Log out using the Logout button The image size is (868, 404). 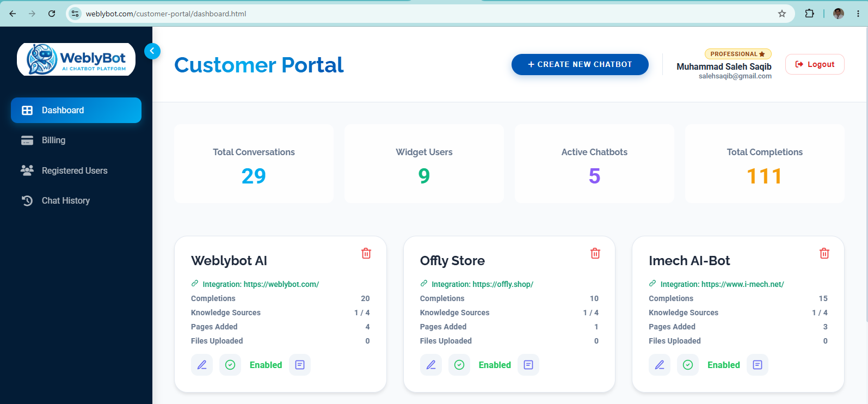point(815,64)
